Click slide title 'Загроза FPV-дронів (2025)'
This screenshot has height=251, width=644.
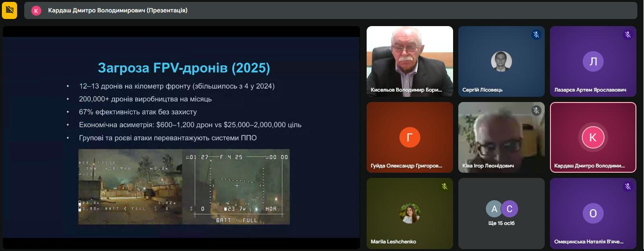coord(184,68)
